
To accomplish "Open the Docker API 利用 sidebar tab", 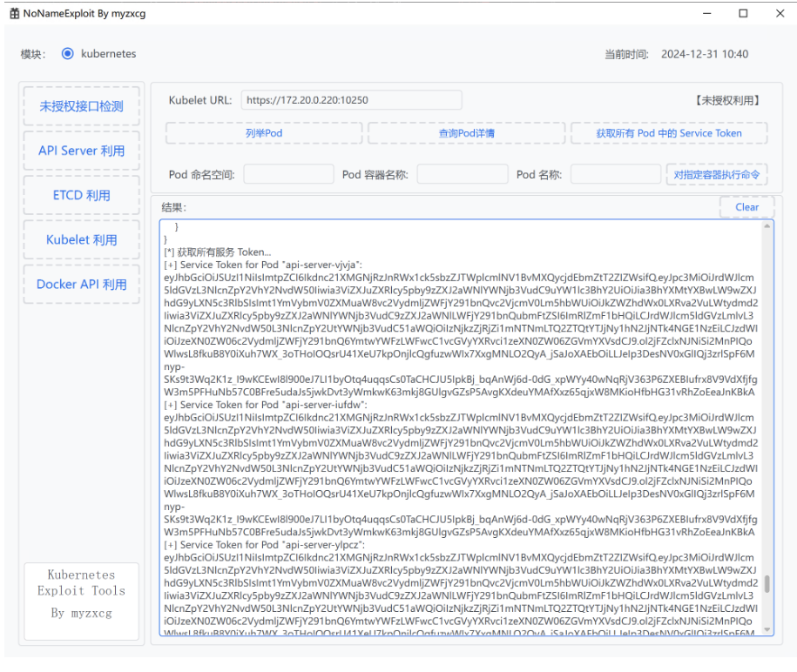I will tap(81, 285).
